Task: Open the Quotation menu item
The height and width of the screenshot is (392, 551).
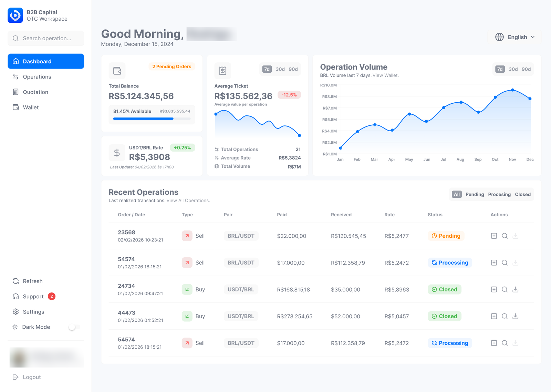Action: [46, 92]
